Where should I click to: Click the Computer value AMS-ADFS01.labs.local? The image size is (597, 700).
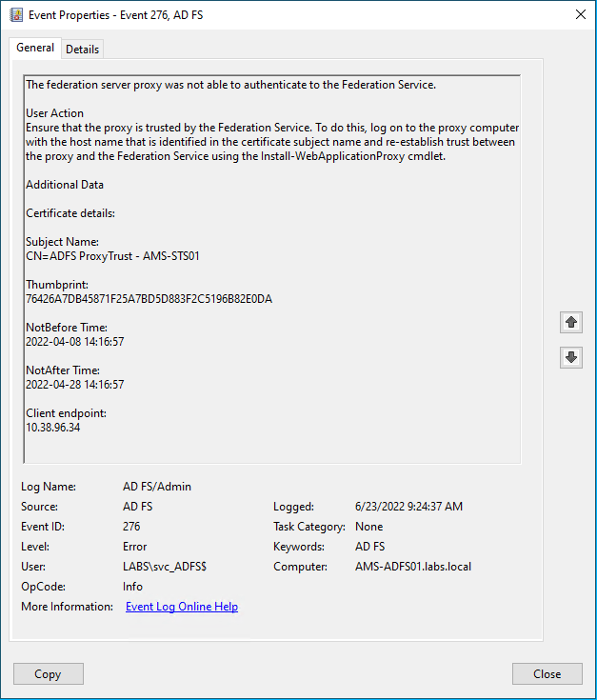[x=412, y=567]
